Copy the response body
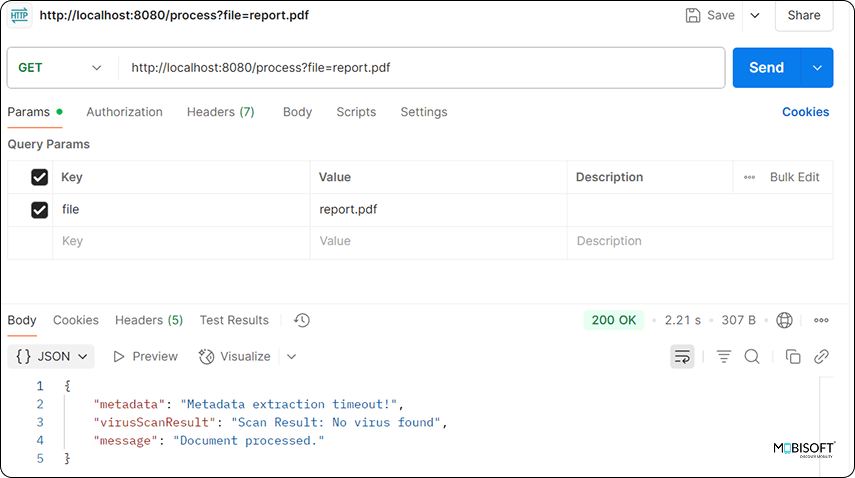The image size is (855, 478). point(793,356)
